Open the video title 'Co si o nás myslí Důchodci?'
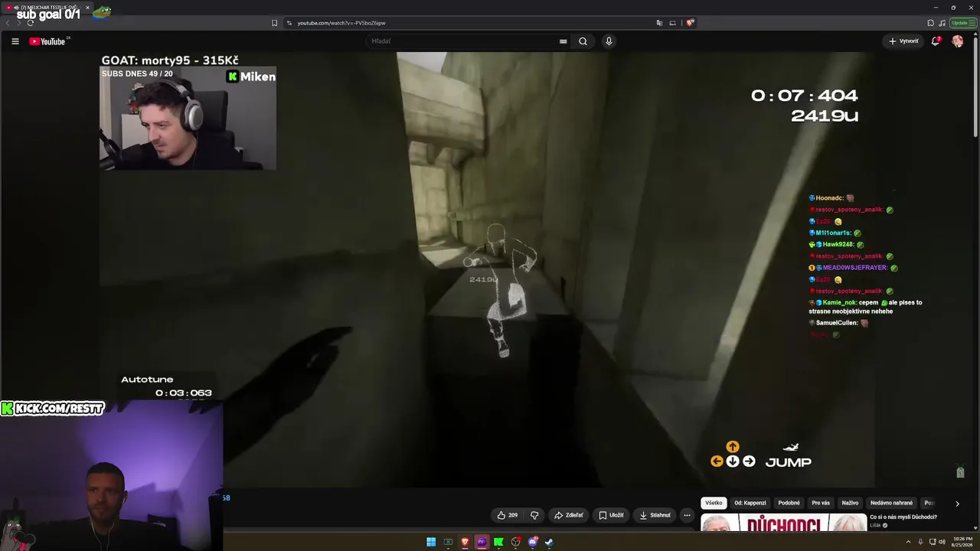This screenshot has width=980, height=551. click(903, 517)
